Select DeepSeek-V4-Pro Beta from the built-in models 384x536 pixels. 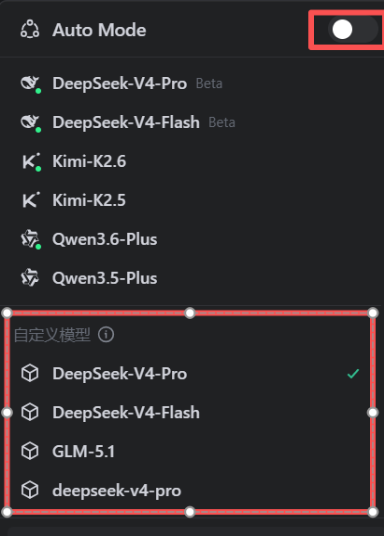(x=191, y=83)
